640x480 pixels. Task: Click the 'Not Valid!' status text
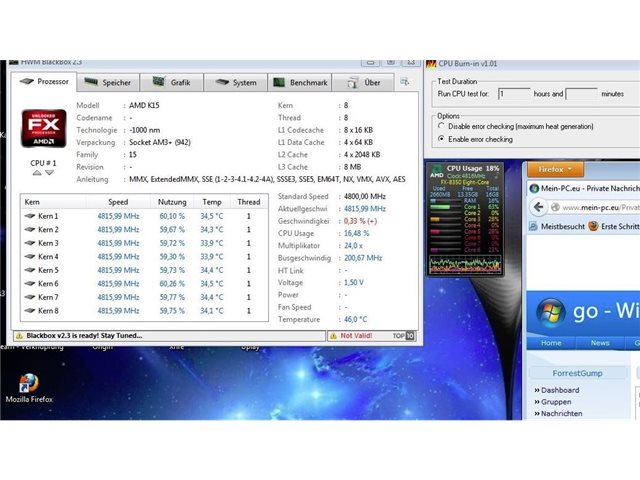tap(356, 336)
